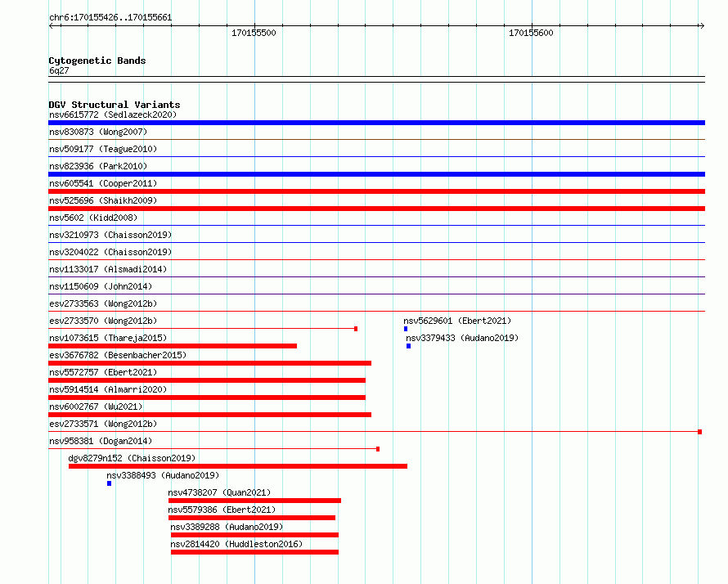Open the nsv605541 (Cooper2011) entry

[103, 183]
